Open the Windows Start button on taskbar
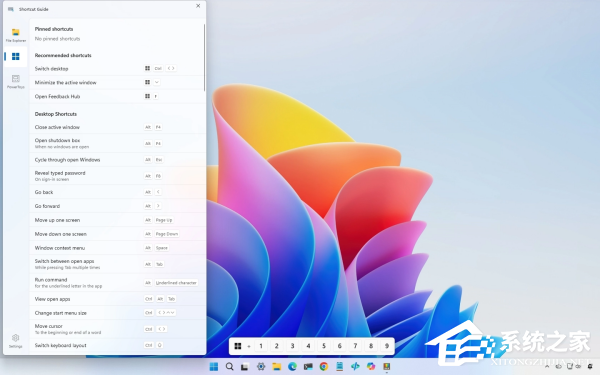Viewport: 600px width, 375px height. coord(214,367)
